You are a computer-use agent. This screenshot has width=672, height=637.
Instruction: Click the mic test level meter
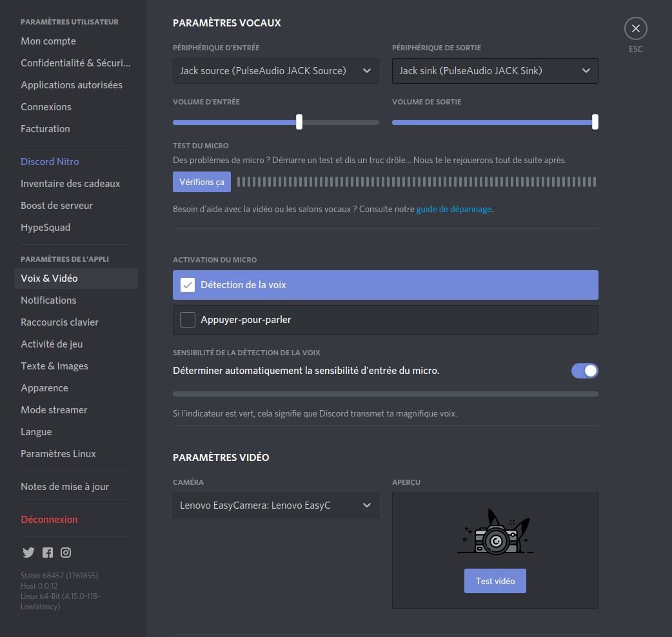[417, 182]
